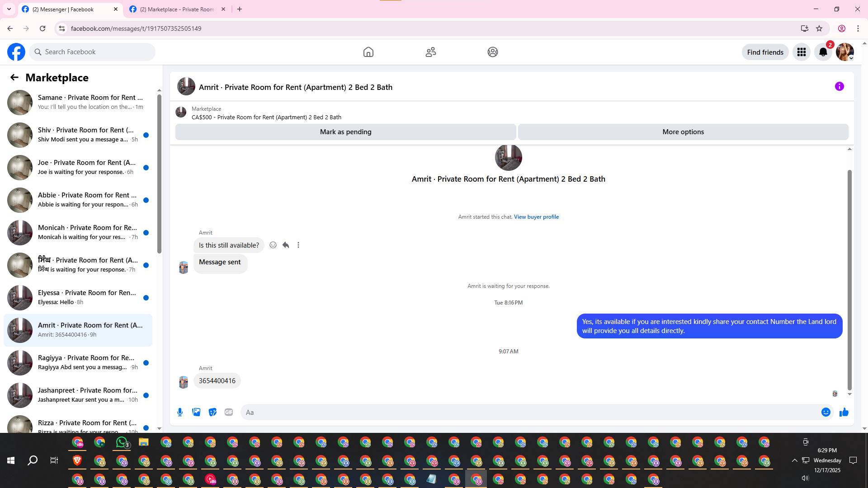
Task: Open the GIF picker icon
Action: 229,412
